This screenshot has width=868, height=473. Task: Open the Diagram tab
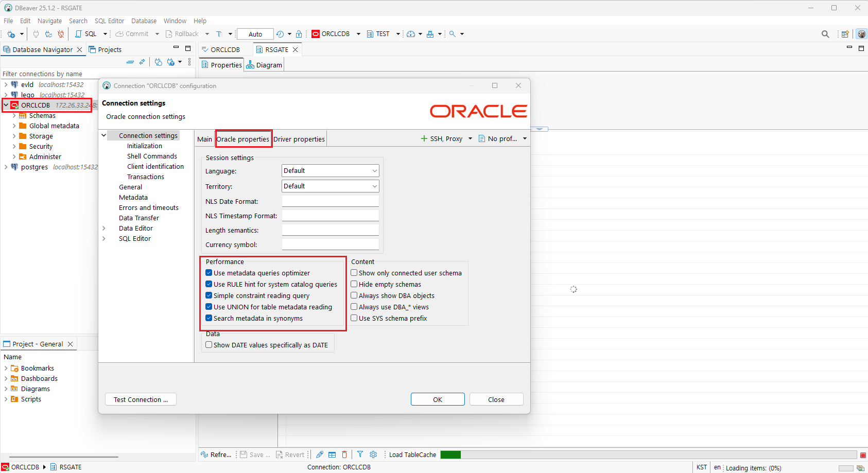click(x=264, y=65)
